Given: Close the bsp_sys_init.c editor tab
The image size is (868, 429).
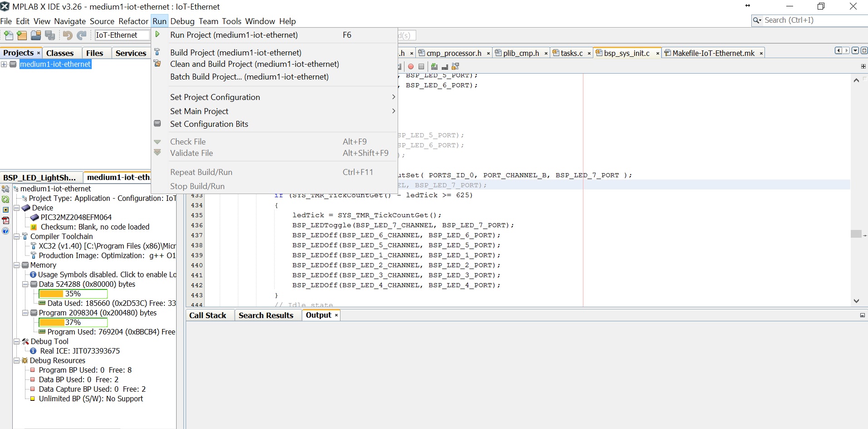Looking at the screenshot, I should (657, 54).
